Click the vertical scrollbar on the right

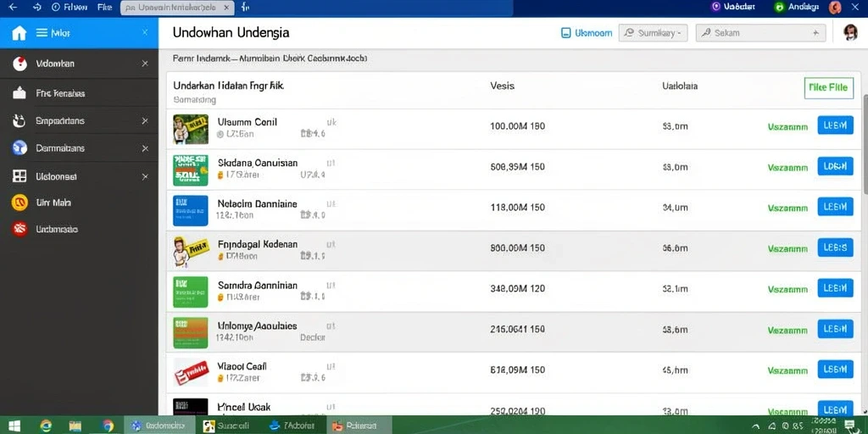pyautogui.click(x=865, y=144)
